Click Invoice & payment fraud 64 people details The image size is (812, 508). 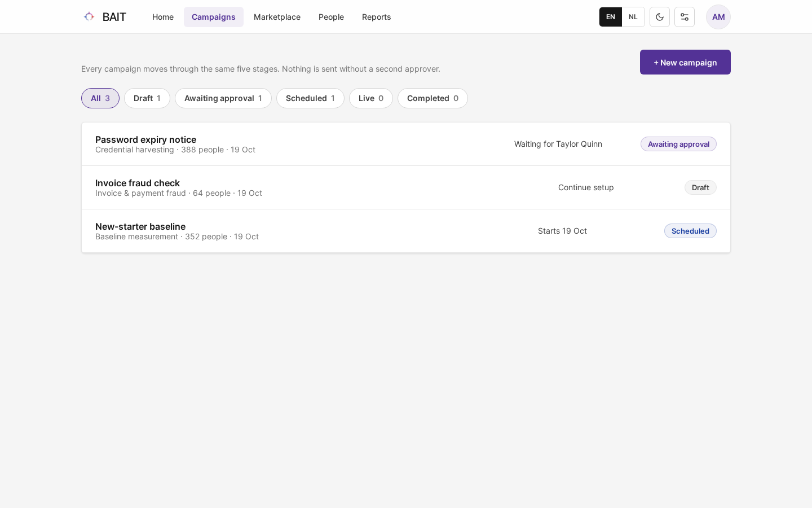[179, 193]
